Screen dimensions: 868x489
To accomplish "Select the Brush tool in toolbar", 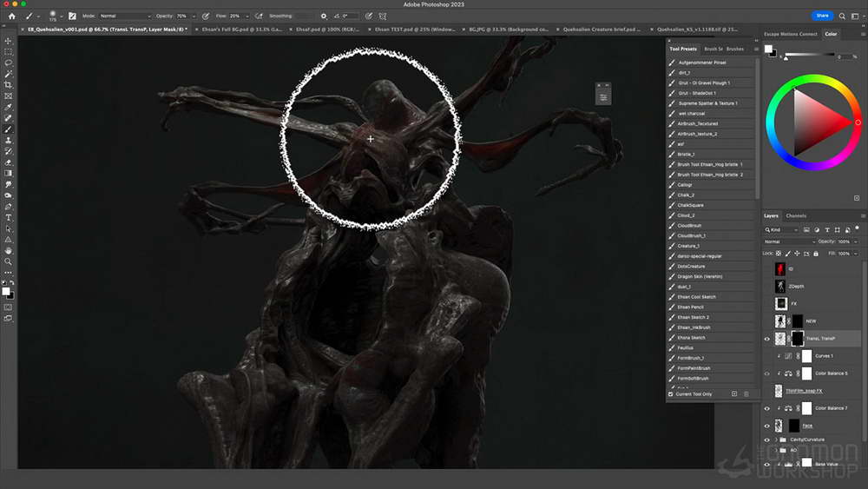I will 8,129.
